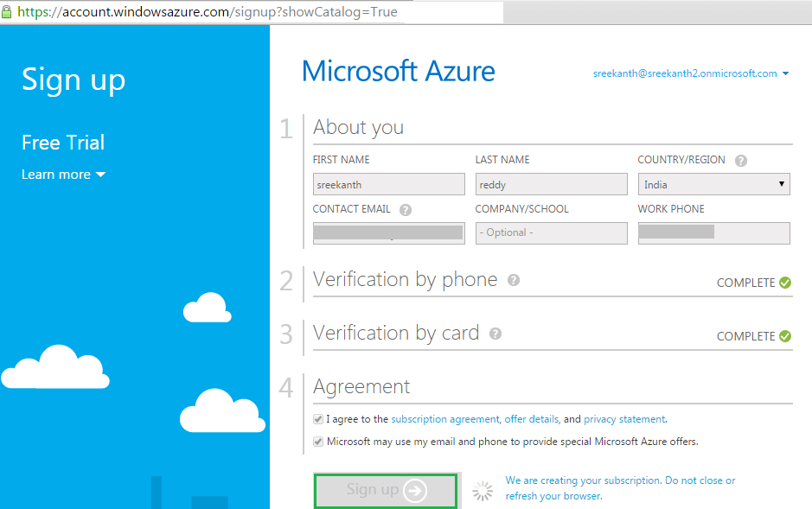Click the large Sign up heading on blue panel

pos(74,80)
